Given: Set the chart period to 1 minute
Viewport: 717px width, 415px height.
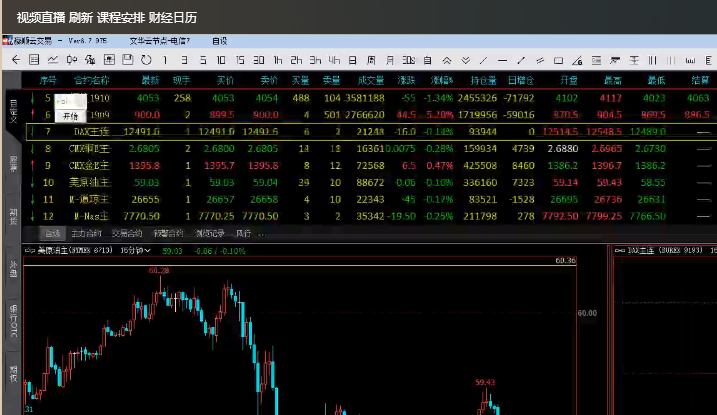Looking at the screenshot, I should [x=165, y=60].
